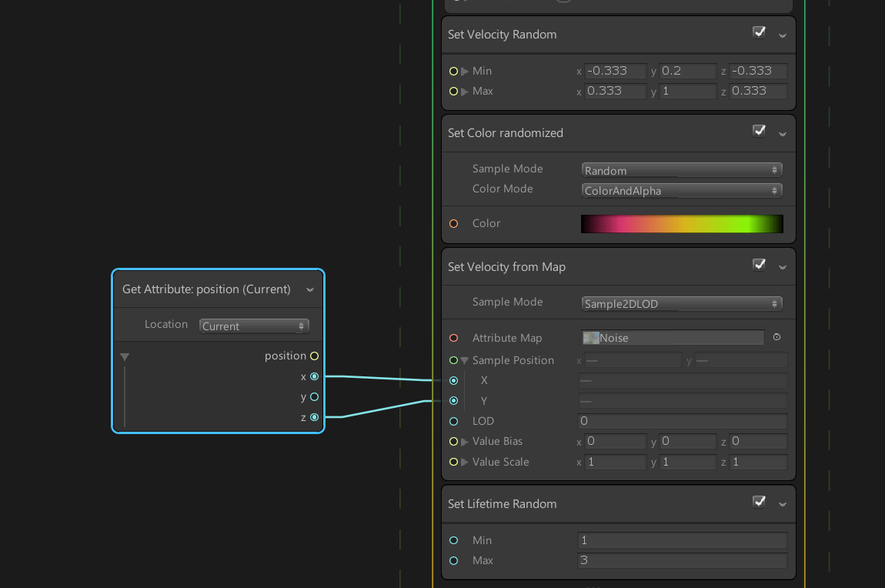
Task: Open the Sample2DLOD sample mode dropdown
Action: coord(681,303)
